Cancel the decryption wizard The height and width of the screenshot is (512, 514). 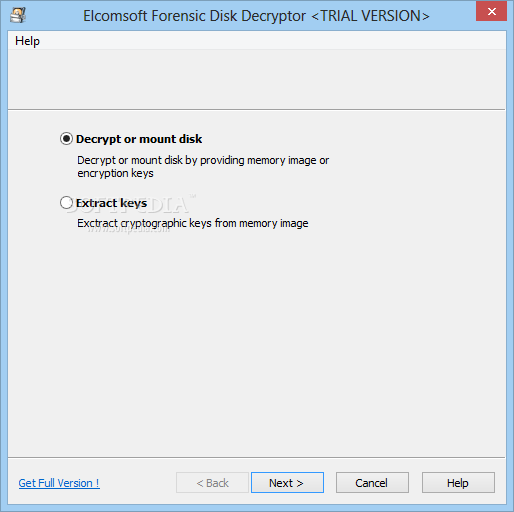[372, 482]
